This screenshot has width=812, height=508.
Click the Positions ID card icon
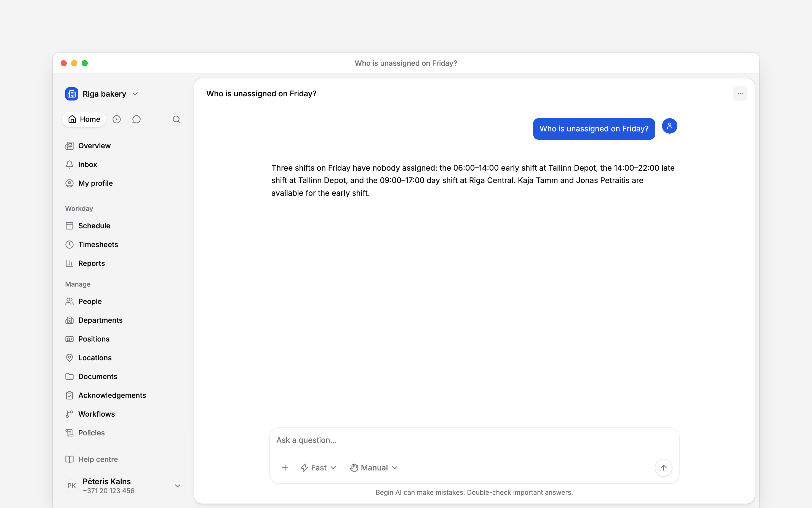click(70, 339)
